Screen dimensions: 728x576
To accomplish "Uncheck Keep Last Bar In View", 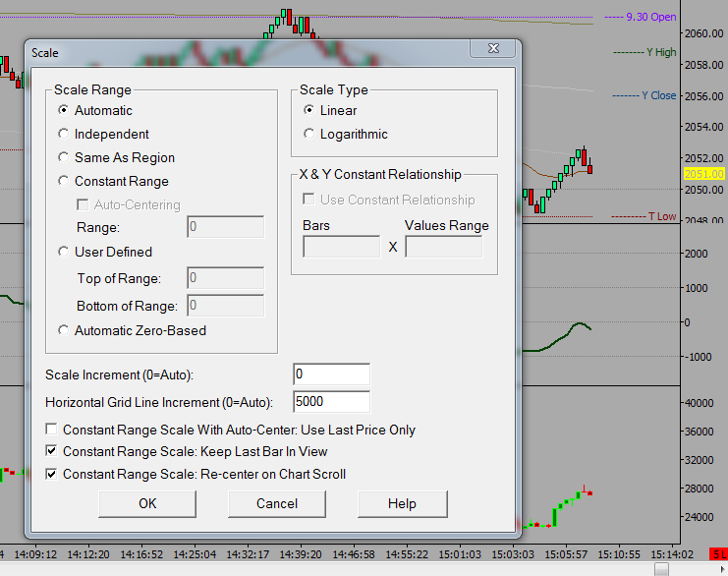I will pyautogui.click(x=51, y=451).
